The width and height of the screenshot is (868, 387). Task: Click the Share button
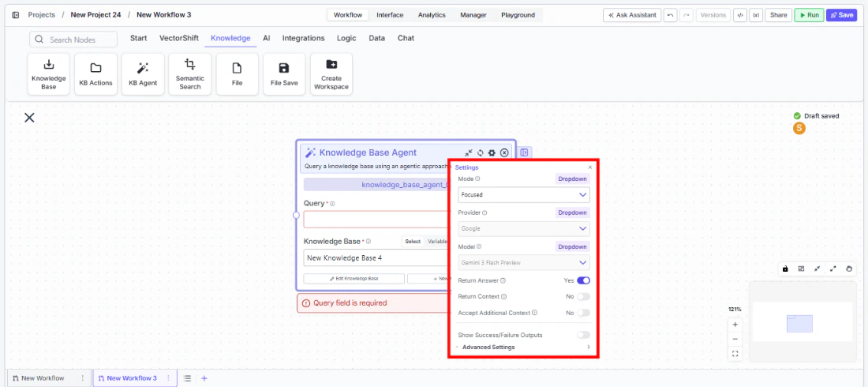coord(778,15)
